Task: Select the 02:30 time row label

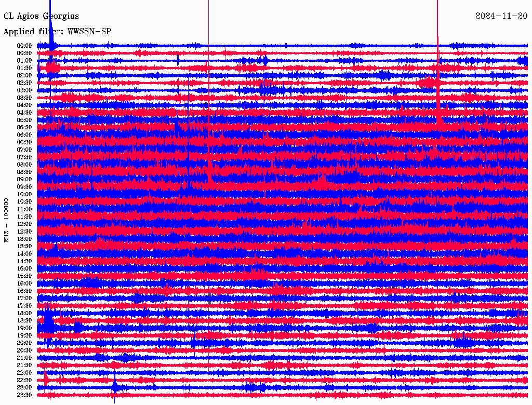Action: [24, 83]
